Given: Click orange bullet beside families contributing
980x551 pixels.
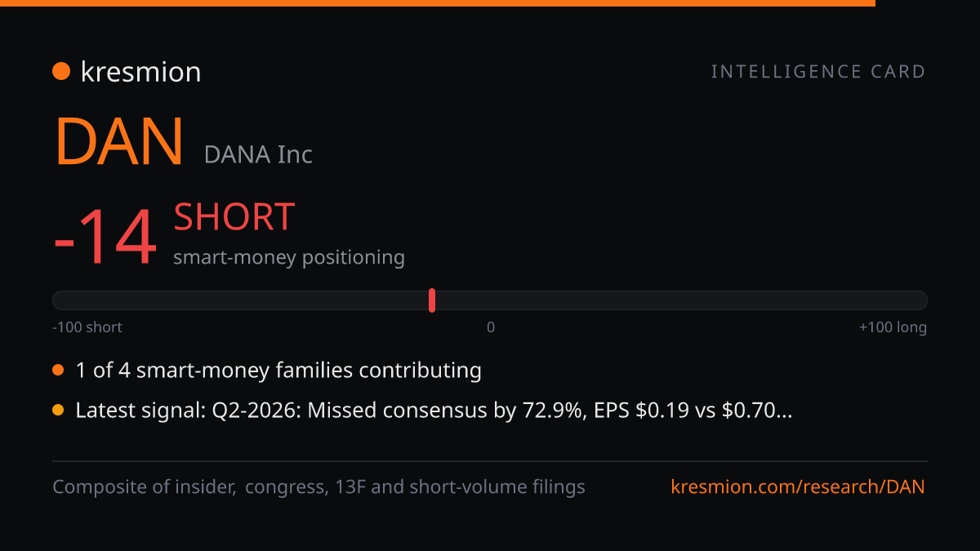Looking at the screenshot, I should (x=58, y=371).
